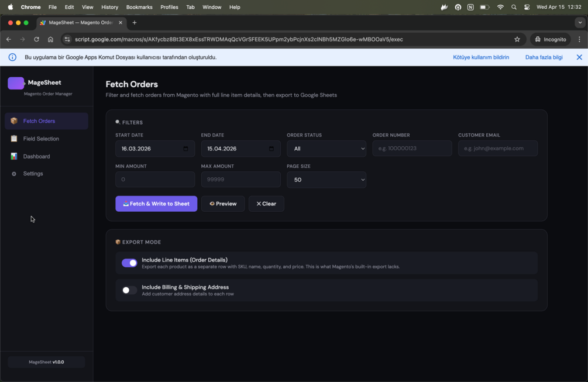This screenshot has height=382, width=588.
Task: Click the battery status icon
Action: [x=484, y=7]
